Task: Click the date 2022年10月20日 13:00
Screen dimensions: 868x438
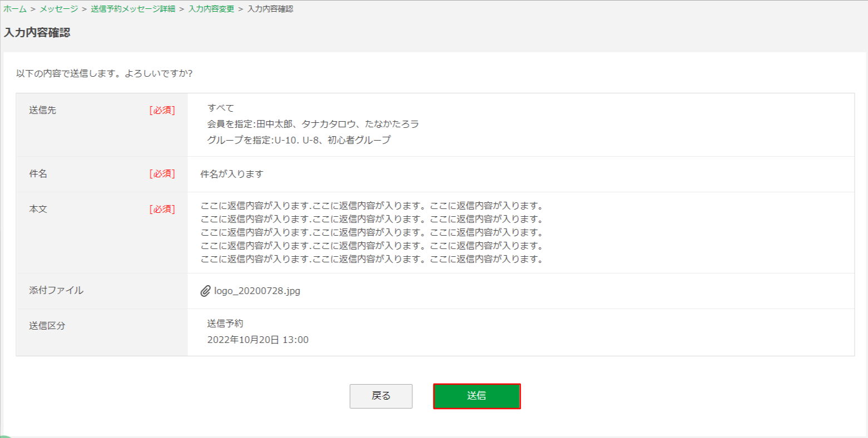Action: click(x=258, y=340)
